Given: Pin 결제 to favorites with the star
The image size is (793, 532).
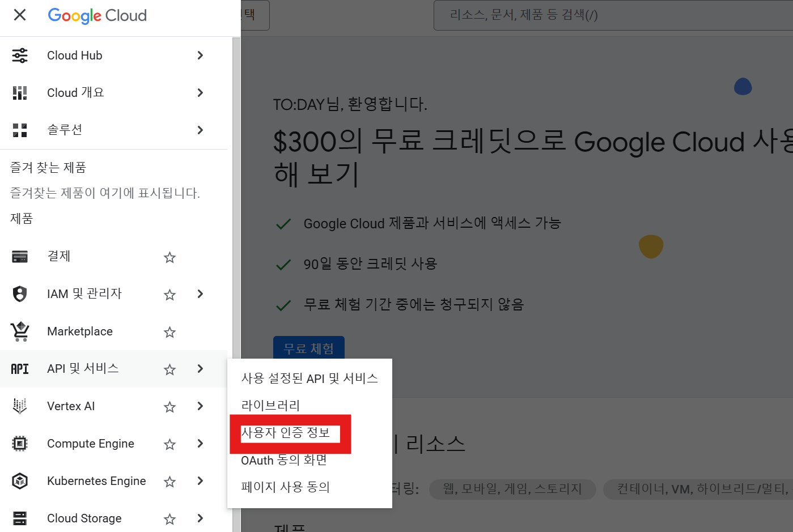Looking at the screenshot, I should click(169, 257).
